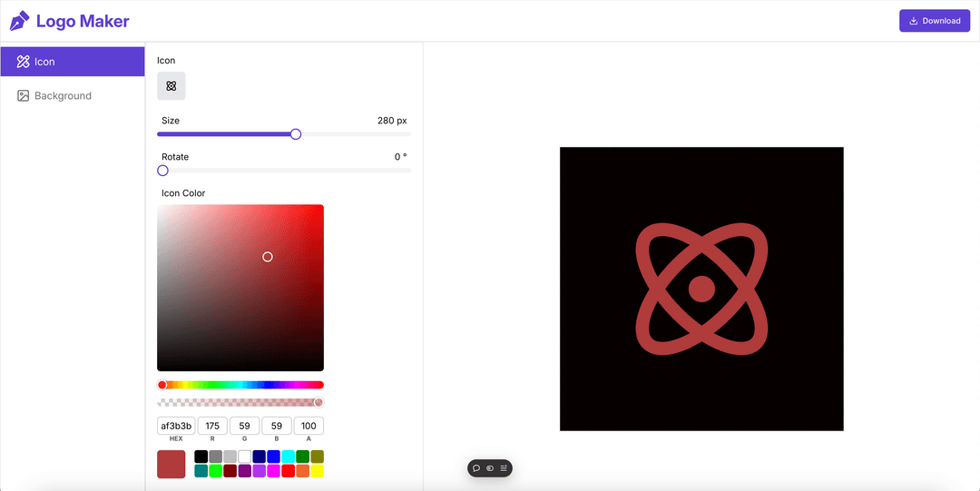
Task: Pick the teal preset swatch
Action: click(x=201, y=471)
